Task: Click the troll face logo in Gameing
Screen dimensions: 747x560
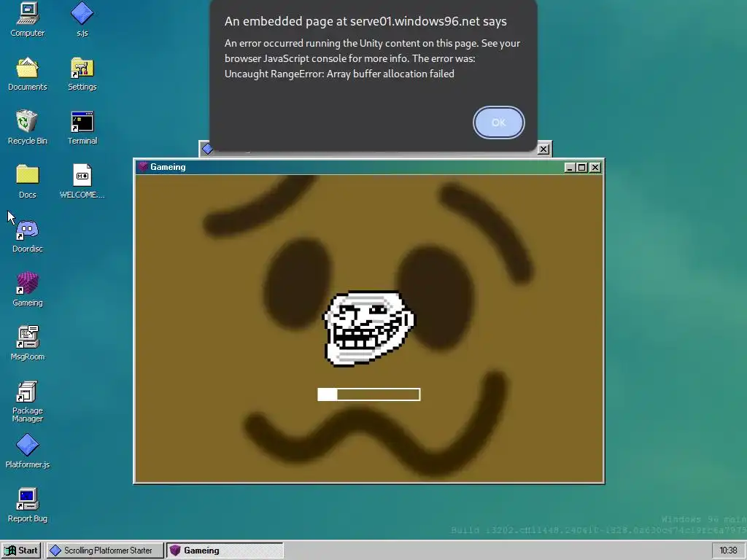Action: click(369, 329)
